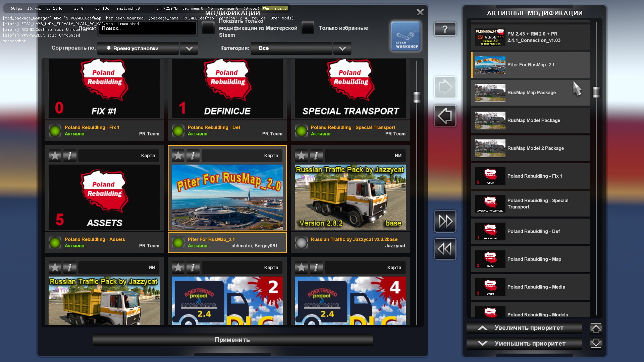Select Poland Rebuilding - Fix 1 in active list

click(x=530, y=176)
